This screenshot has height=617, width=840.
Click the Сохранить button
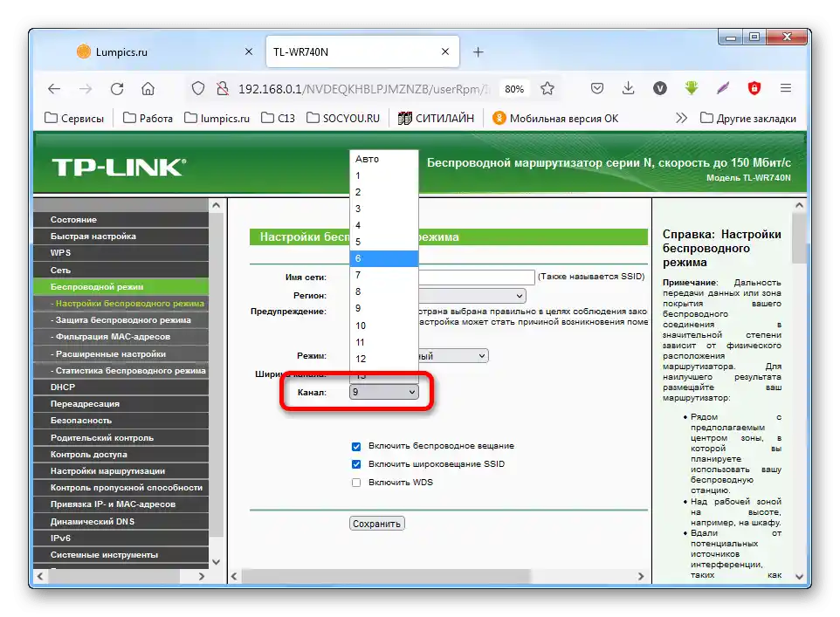click(x=376, y=524)
